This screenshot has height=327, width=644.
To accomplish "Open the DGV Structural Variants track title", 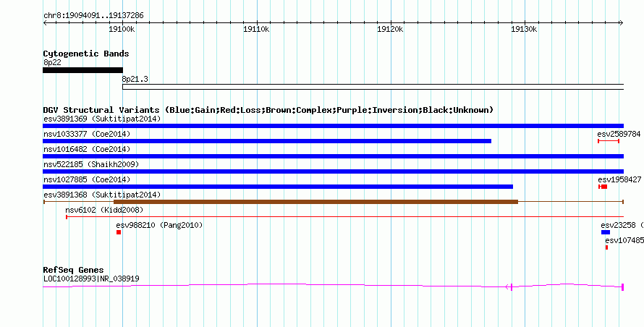I will click(x=268, y=110).
